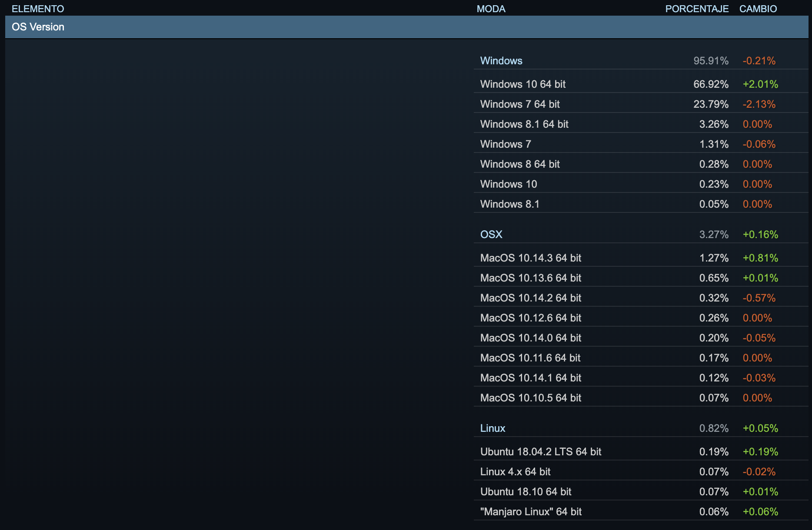Click the 1.27% percentage value

[714, 258]
